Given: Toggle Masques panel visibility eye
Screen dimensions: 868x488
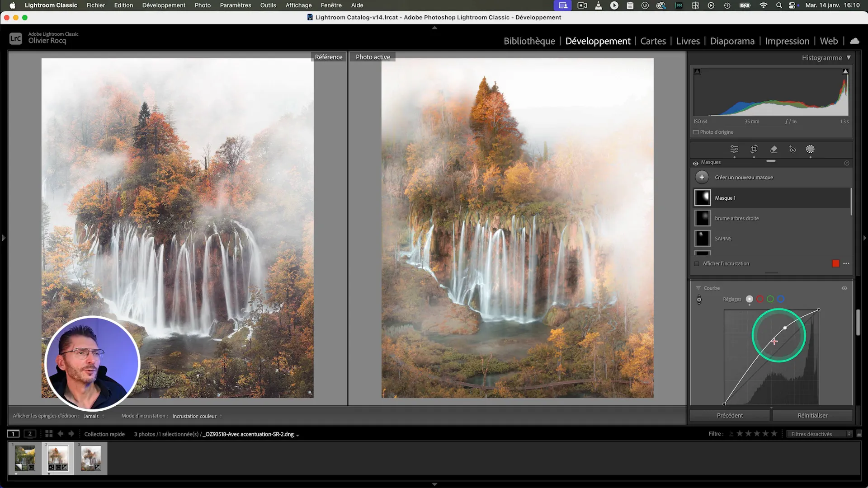Looking at the screenshot, I should coord(695,163).
